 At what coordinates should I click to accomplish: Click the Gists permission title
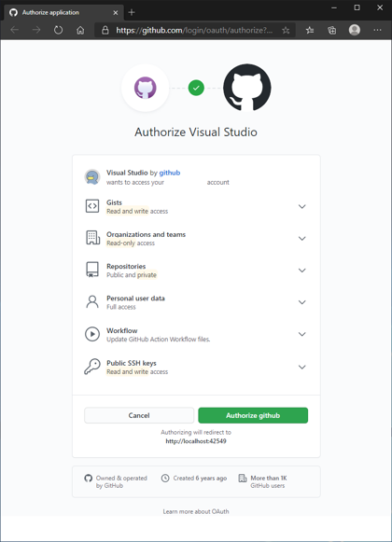click(114, 202)
